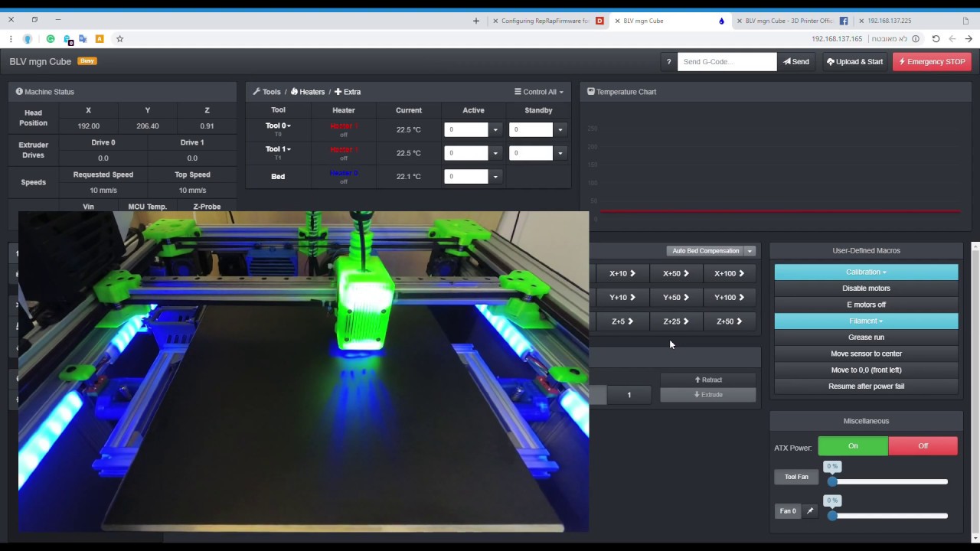Switch to the Tools panel tab
This screenshot has width=980, height=551.
(266, 92)
